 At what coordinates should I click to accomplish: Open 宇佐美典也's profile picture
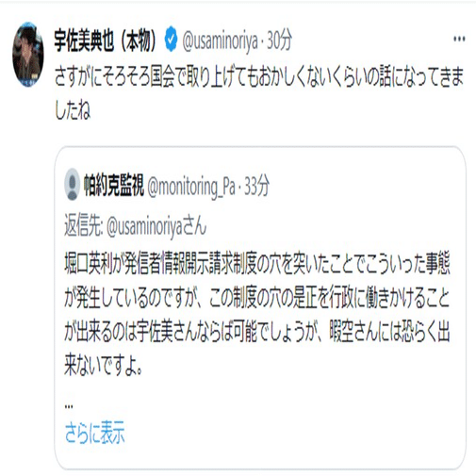(27, 54)
